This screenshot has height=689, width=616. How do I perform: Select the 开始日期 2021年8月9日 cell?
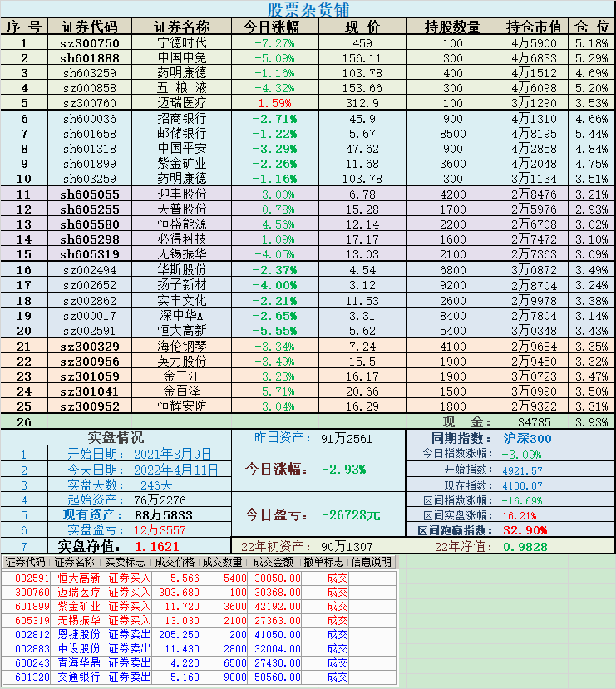[x=140, y=454]
